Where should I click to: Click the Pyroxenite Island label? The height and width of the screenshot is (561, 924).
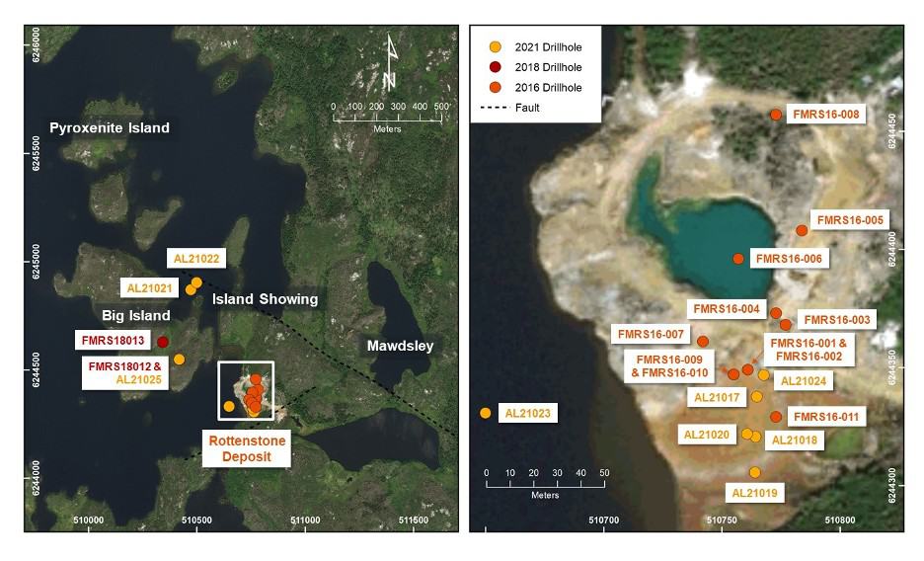[x=110, y=128]
